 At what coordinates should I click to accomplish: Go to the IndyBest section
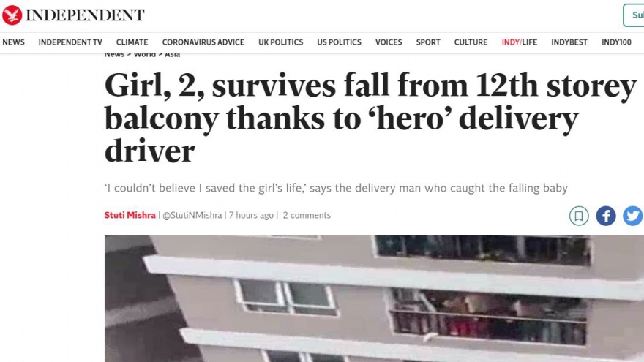point(569,42)
